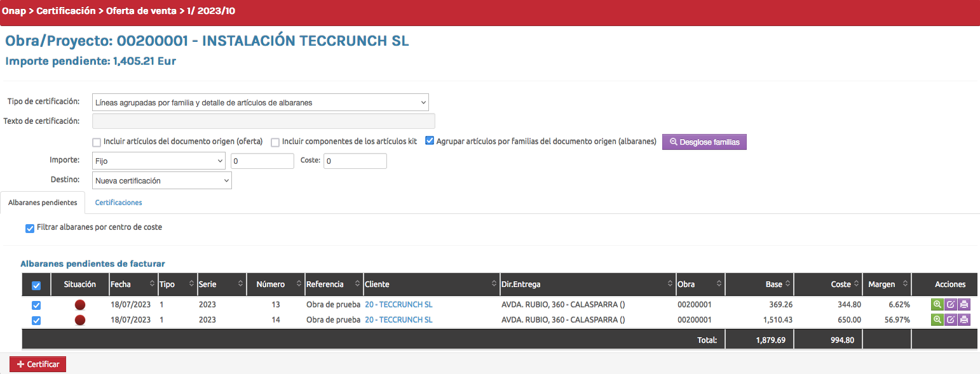Image resolution: width=980 pixels, height=374 pixels.
Task: Sort table by Base column arrows
Action: [788, 284]
